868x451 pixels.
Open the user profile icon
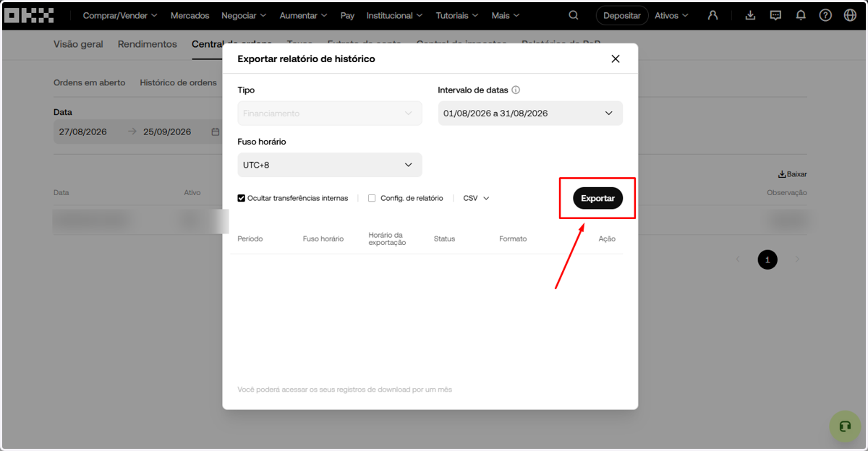[x=712, y=15]
